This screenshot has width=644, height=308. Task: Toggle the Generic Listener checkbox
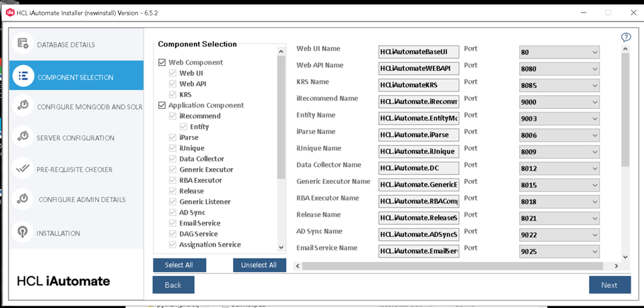point(173,202)
